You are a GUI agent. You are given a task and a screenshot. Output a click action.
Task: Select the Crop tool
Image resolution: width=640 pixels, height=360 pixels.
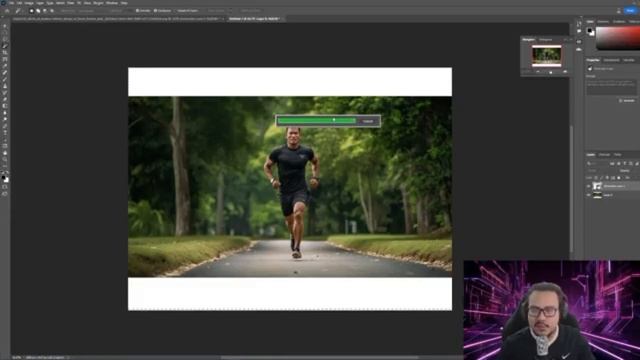tap(5, 52)
